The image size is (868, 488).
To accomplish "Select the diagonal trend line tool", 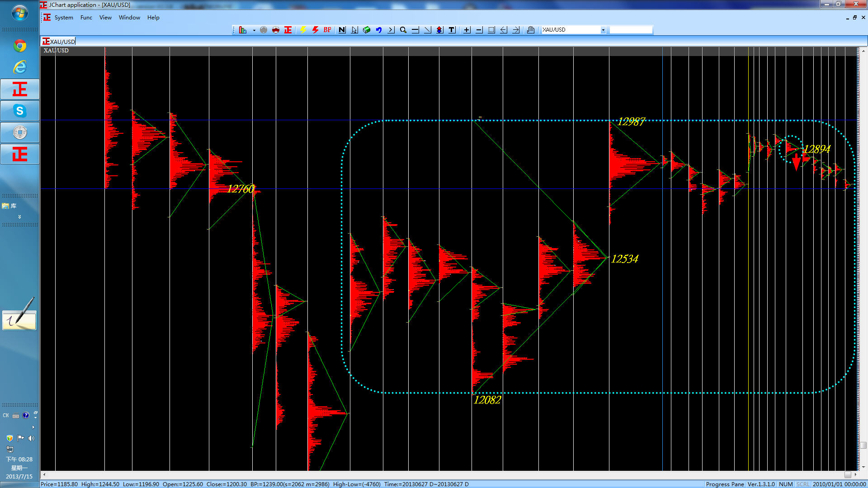I will point(428,30).
